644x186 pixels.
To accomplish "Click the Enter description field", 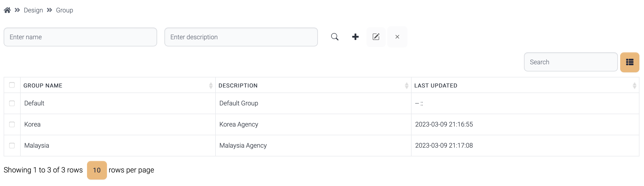I will (241, 37).
